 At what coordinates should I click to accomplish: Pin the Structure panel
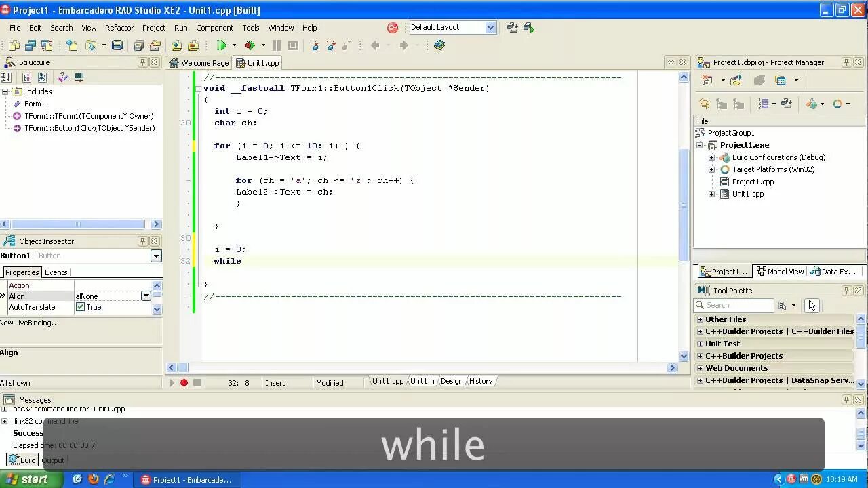pos(143,62)
